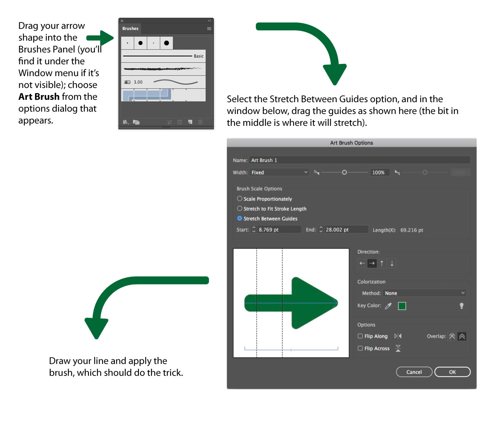Image resolution: width=504 pixels, height=426 pixels.
Task: Choose the Scale Proportionately radio button
Action: [240, 199]
